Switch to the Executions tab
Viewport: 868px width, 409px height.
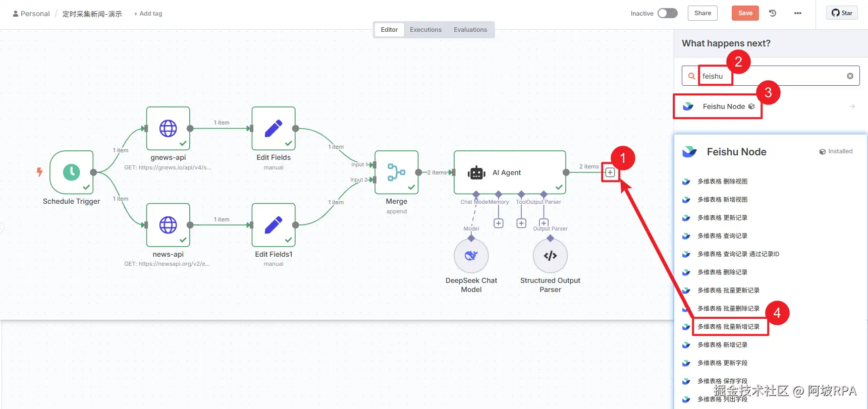[x=425, y=30]
